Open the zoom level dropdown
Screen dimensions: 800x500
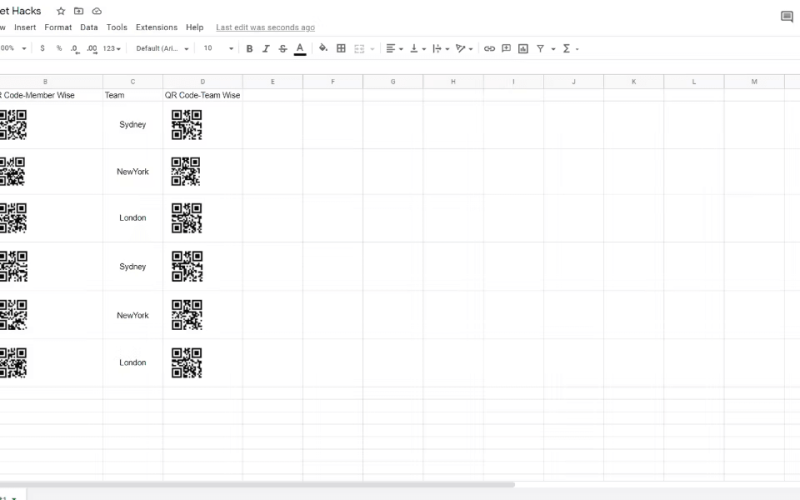pos(14,48)
